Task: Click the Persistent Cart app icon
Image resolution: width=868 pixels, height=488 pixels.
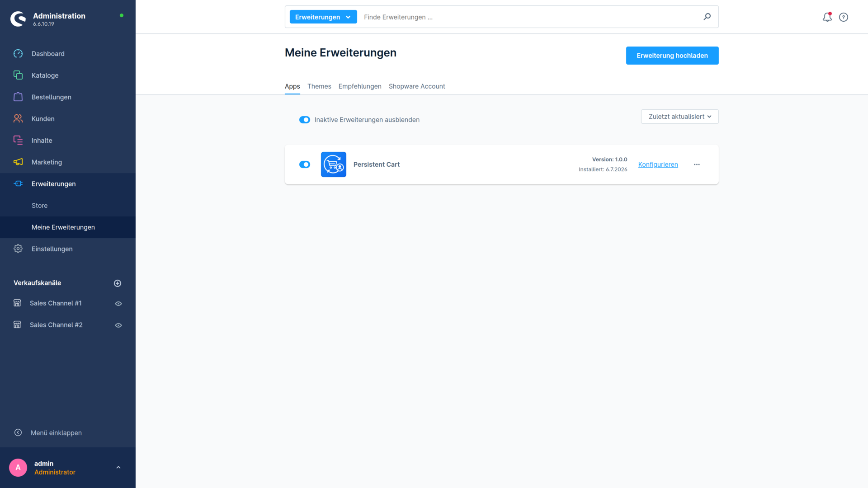Action: point(334,164)
